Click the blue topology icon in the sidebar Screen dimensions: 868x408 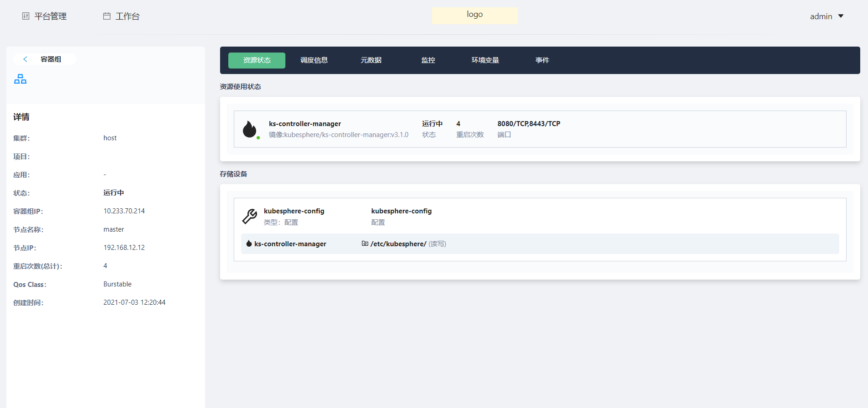(x=20, y=79)
